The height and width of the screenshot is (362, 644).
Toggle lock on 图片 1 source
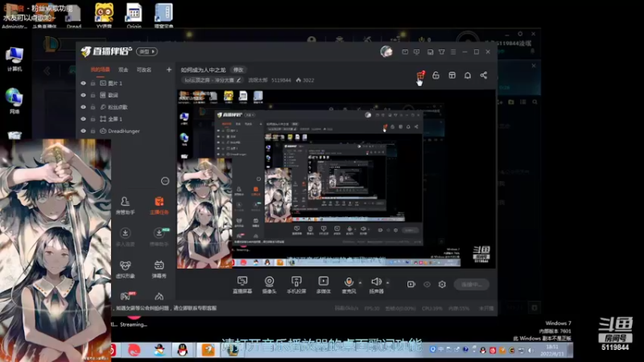(93, 84)
